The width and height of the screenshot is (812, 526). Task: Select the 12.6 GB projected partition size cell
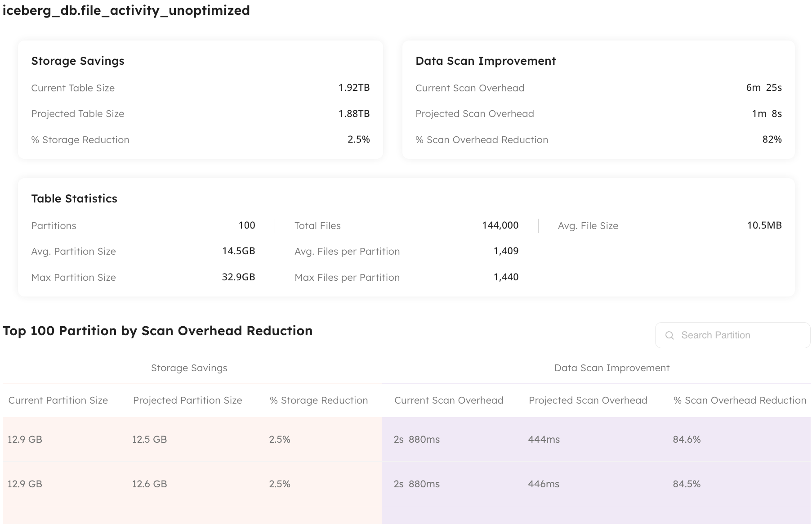[x=149, y=484]
